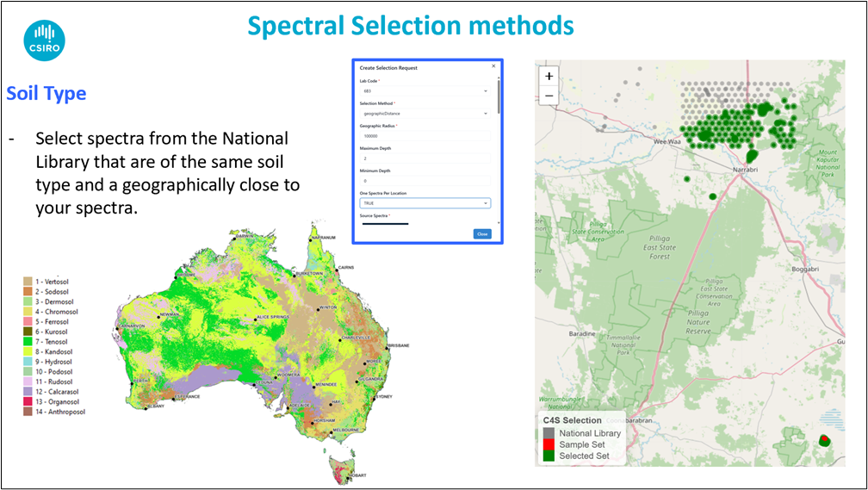This screenshot has width=868, height=490.
Task: Click the Vertosol soil legend swatch
Action: coord(28,282)
